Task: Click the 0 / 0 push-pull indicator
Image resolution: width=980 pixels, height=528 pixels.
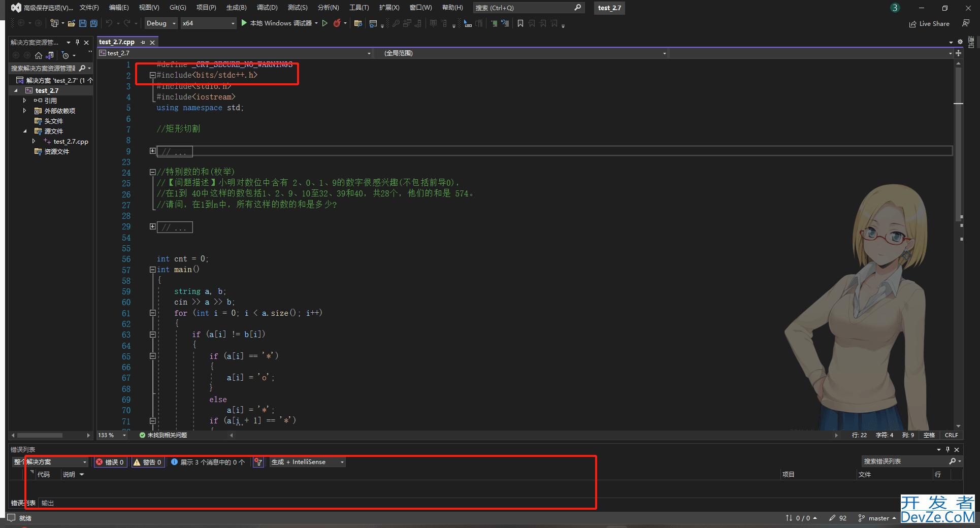Action: coord(801,518)
